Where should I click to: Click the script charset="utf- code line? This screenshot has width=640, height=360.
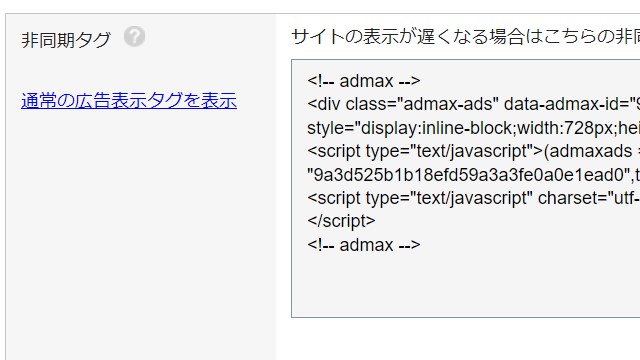(x=473, y=198)
